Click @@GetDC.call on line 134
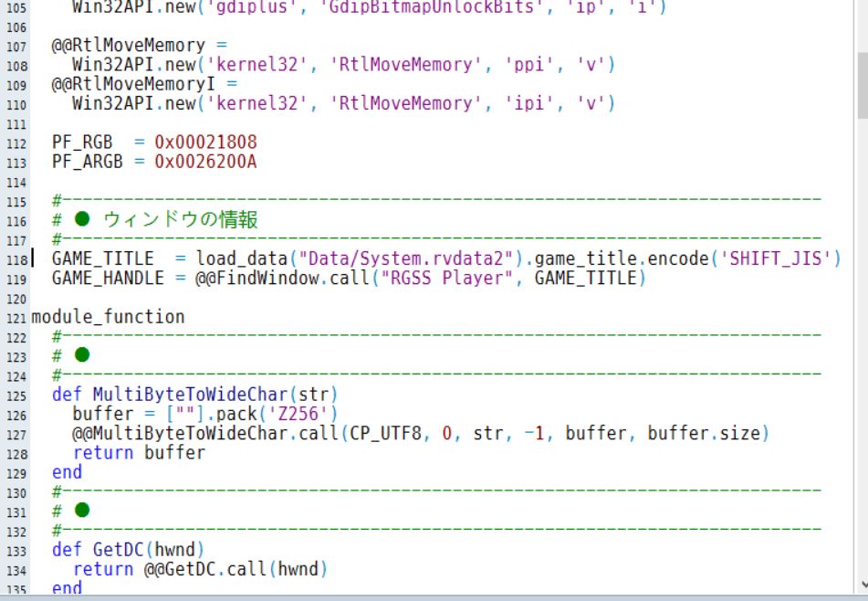 point(205,569)
